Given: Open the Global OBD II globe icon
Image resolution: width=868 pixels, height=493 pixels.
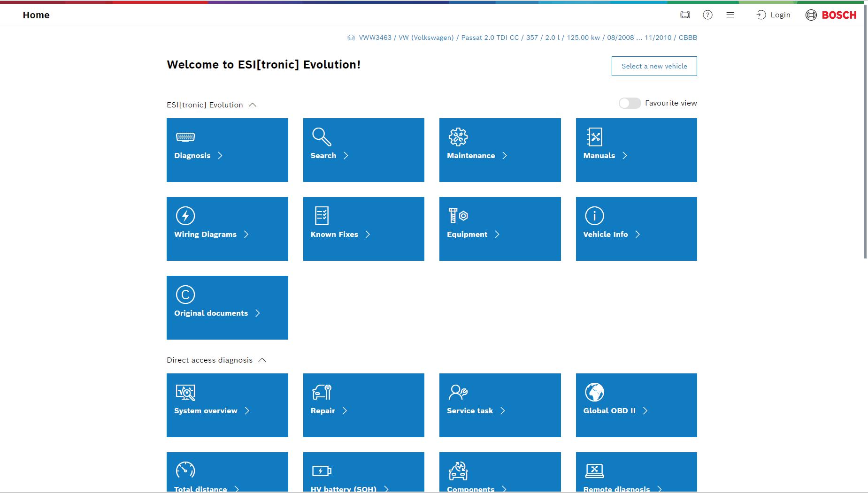Looking at the screenshot, I should click(x=594, y=392).
